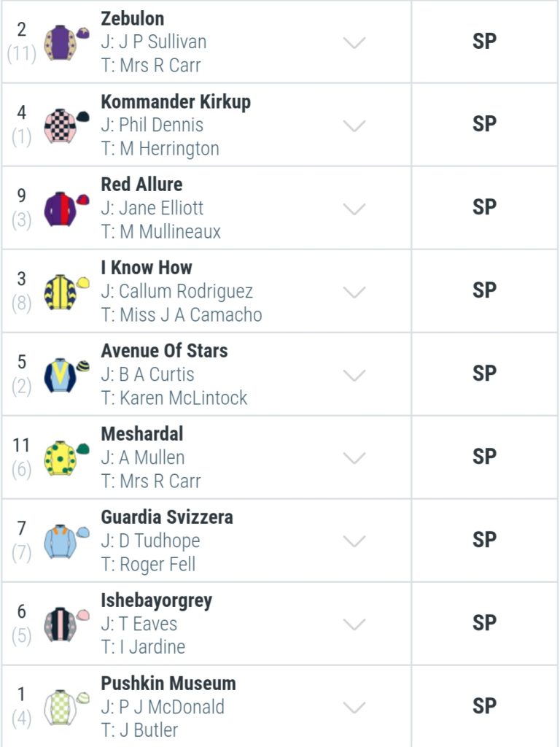
Task: Click Guardia Svizzera's light blue silks icon
Action: [x=66, y=541]
